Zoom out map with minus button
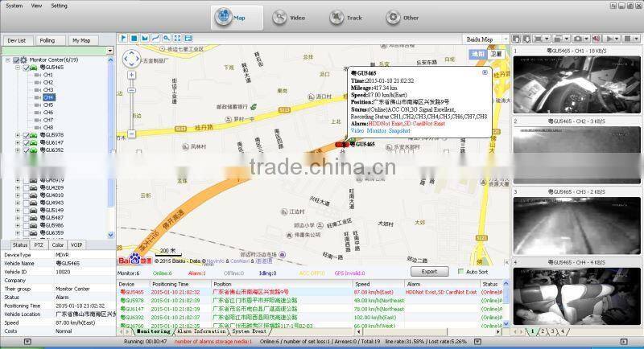The width and height of the screenshot is (644, 349). (x=131, y=133)
